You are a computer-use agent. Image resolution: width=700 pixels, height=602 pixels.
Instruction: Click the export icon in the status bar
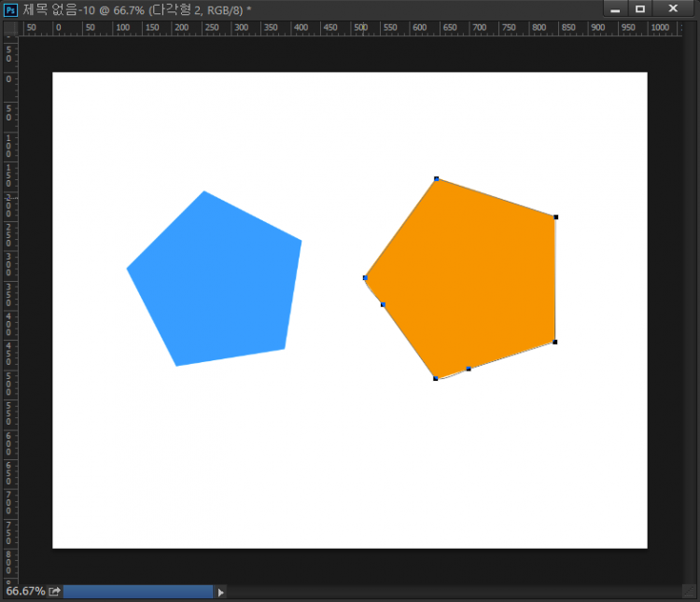55,591
